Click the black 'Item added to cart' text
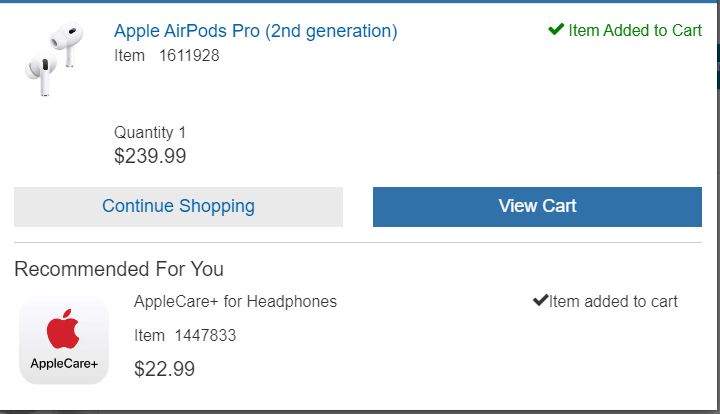The height and width of the screenshot is (414, 720). 613,301
